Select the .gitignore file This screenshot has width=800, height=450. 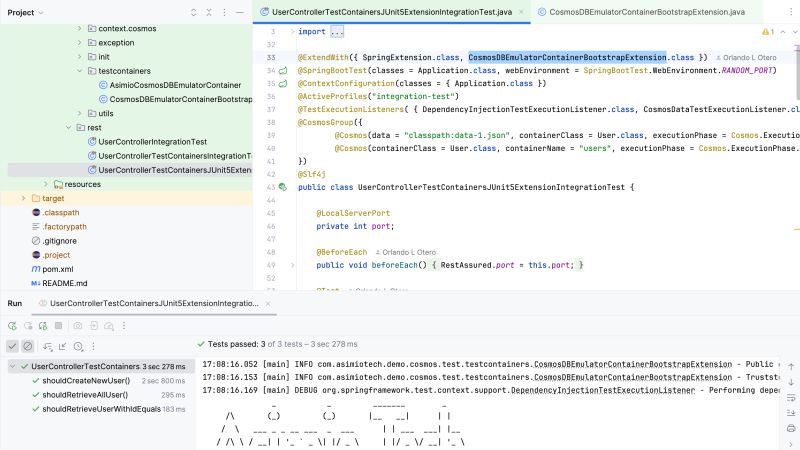(x=54, y=241)
